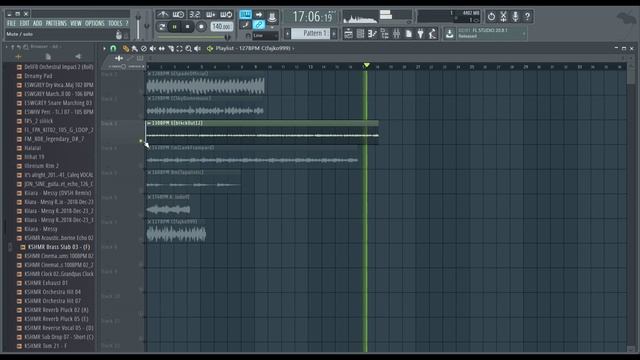Screen dimensions: 640x360
Task: Toggle typing keyboard to piano icon
Action: 245,15
